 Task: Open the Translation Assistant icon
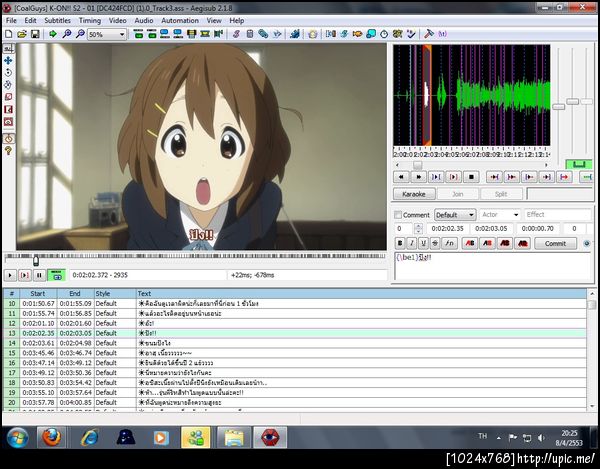(x=357, y=34)
